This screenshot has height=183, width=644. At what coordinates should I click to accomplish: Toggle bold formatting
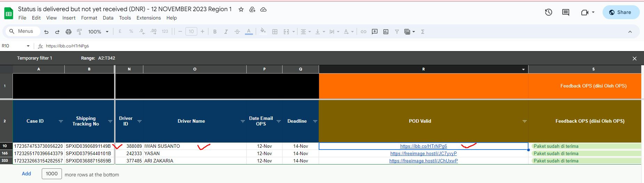click(215, 32)
